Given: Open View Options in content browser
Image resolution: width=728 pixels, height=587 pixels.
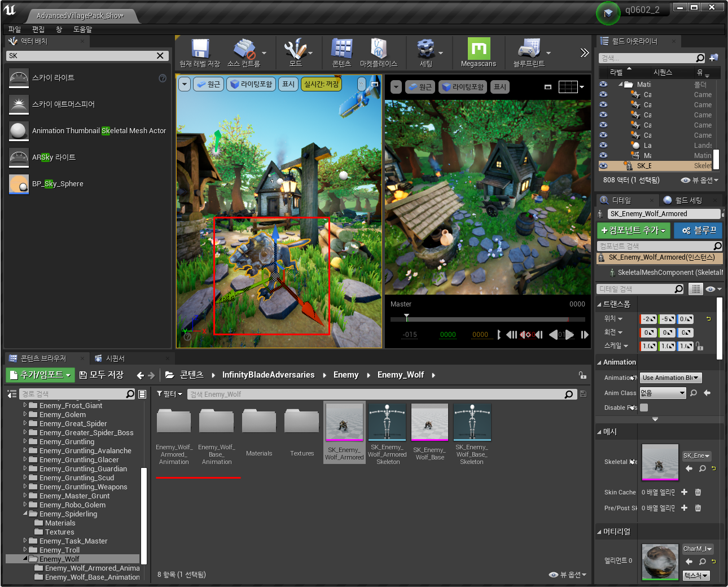Looking at the screenshot, I should 568,575.
